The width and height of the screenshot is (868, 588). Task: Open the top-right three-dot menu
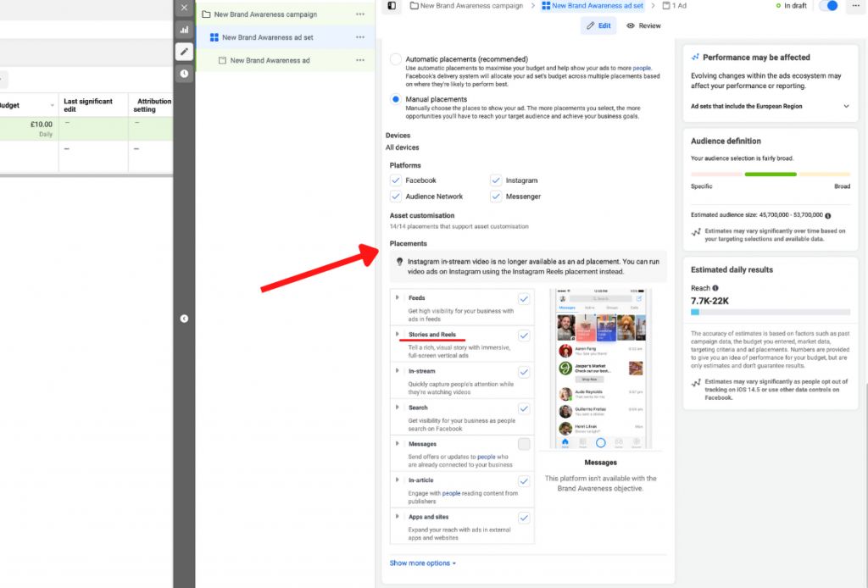coord(856,6)
